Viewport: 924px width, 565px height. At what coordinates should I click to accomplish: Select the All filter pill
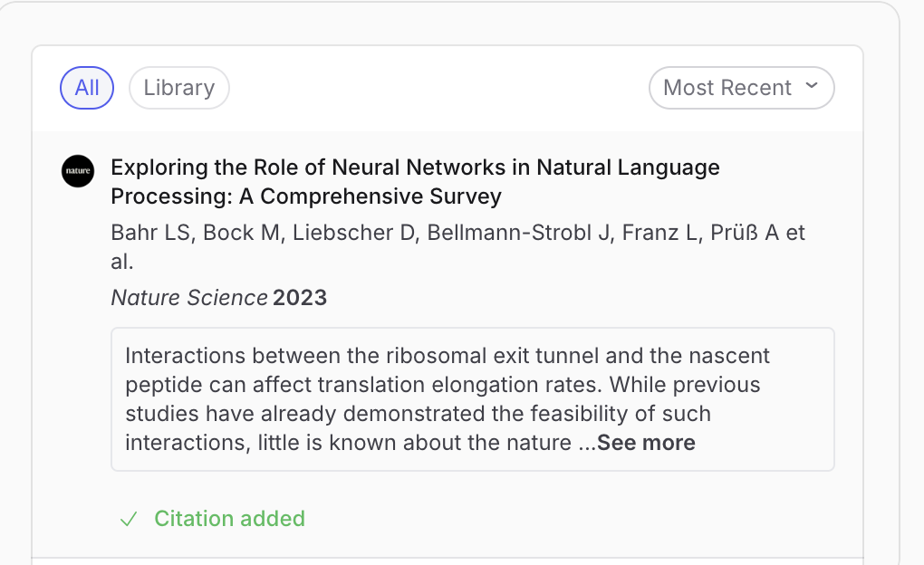(x=87, y=88)
